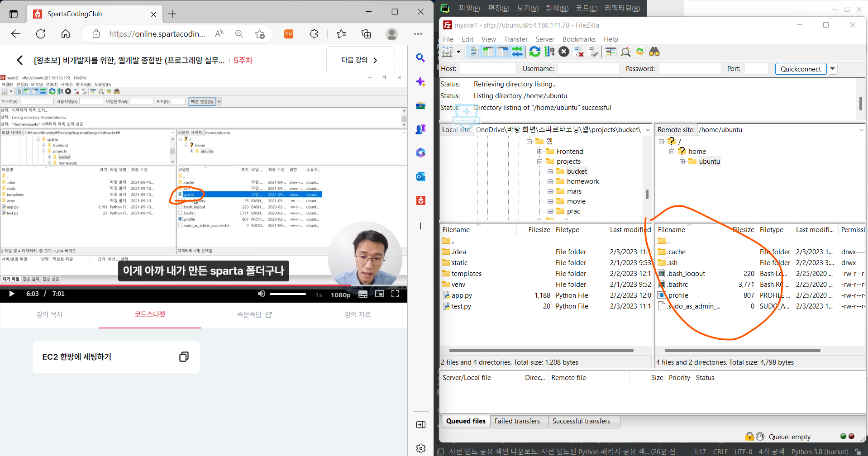This screenshot has width=868, height=456.
Task: Select .bashrc in remote file list
Action: 678,285
